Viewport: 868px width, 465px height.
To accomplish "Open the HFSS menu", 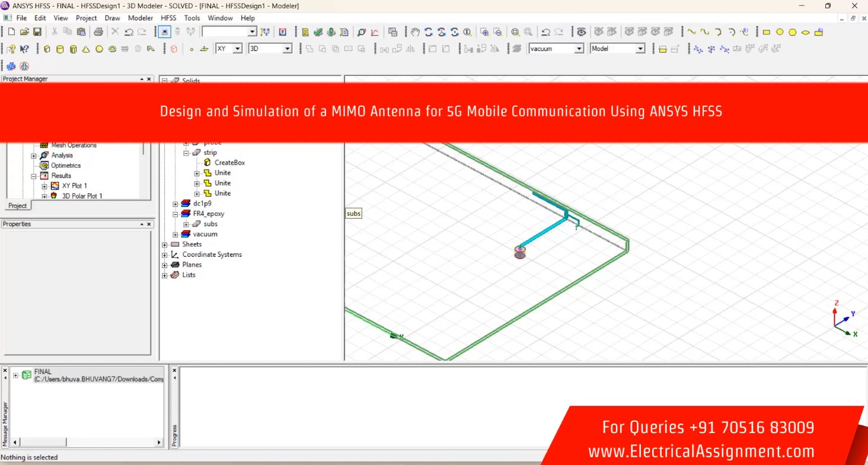I will pyautogui.click(x=168, y=18).
